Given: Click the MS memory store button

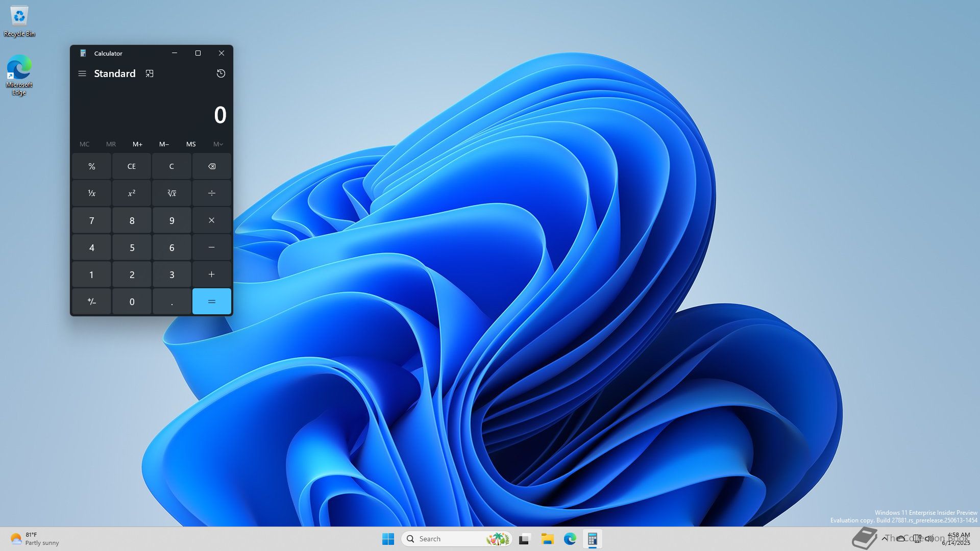Looking at the screenshot, I should [191, 144].
